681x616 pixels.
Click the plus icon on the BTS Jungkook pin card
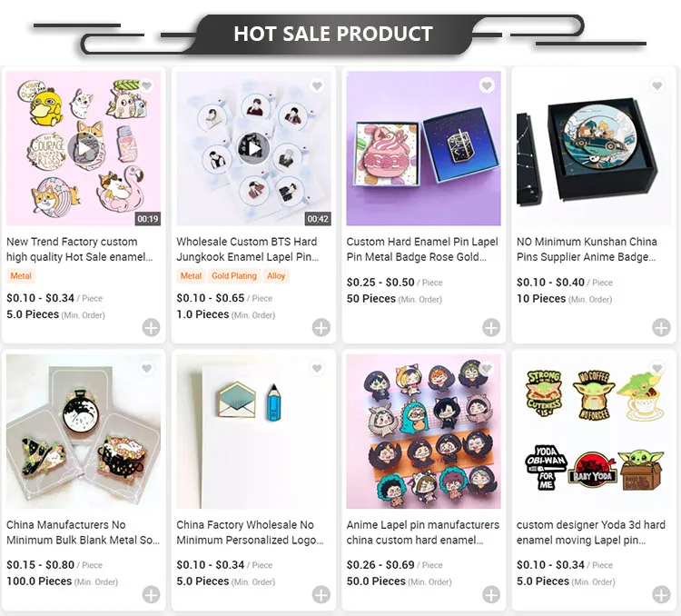pyautogui.click(x=321, y=328)
